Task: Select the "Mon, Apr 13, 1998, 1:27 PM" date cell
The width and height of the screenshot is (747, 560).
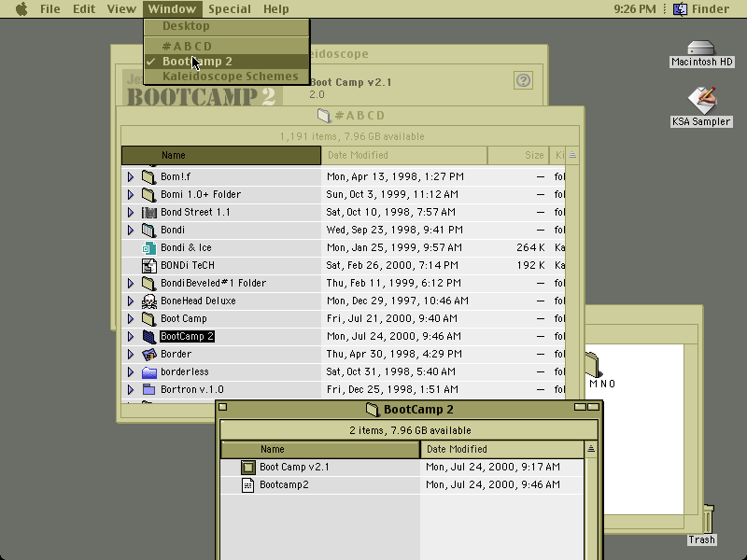Action: click(x=395, y=176)
